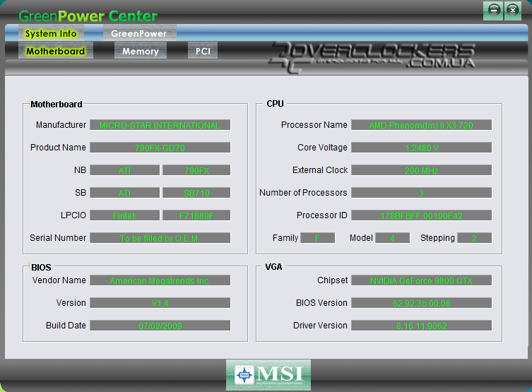Viewport: 532px width, 392px height.
Task: Click the Number of Processors value 3
Action: [421, 193]
